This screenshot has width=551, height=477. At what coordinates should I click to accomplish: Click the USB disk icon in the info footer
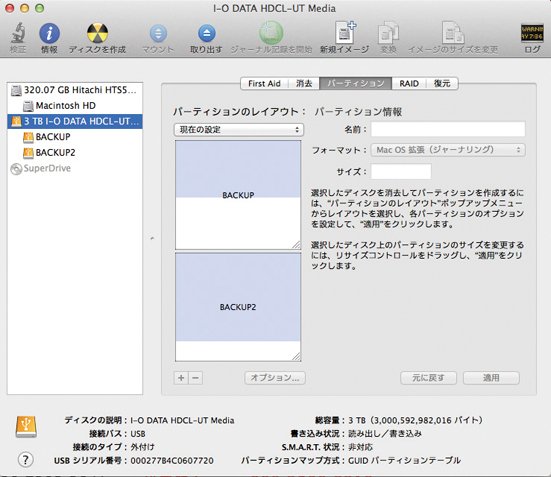pyautogui.click(x=26, y=426)
